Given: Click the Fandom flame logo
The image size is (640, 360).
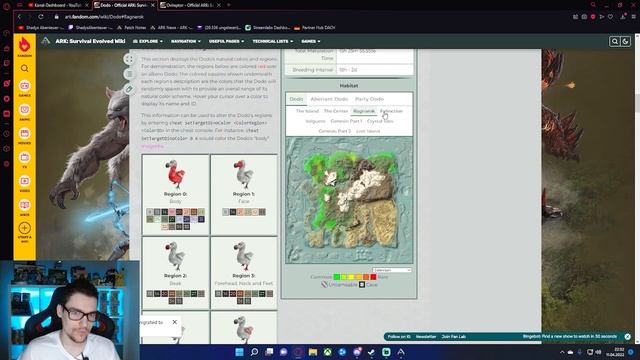Looking at the screenshot, I should pyautogui.click(x=24, y=44).
